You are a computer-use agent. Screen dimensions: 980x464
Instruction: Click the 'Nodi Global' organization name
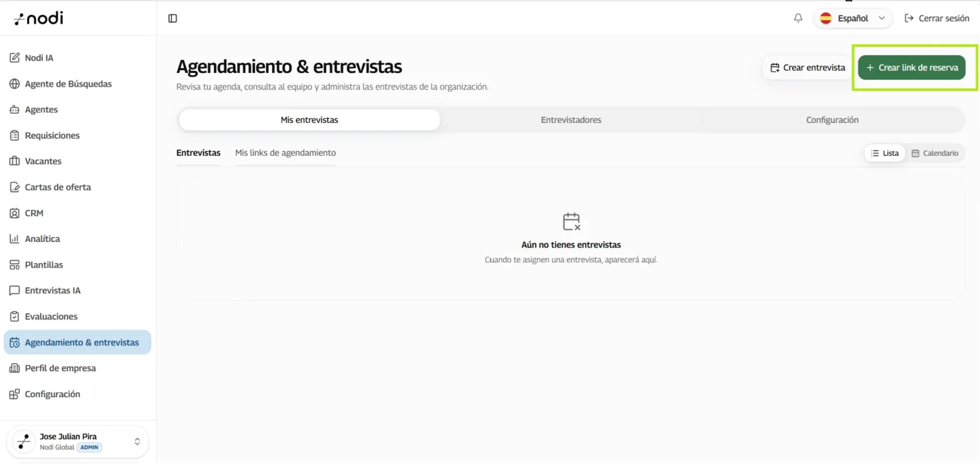(x=57, y=447)
